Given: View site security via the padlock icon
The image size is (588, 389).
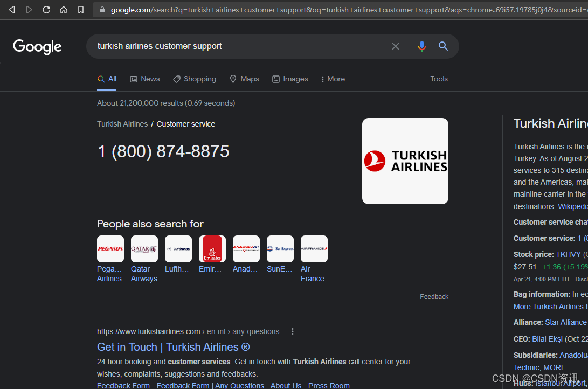Looking at the screenshot, I should point(102,10).
